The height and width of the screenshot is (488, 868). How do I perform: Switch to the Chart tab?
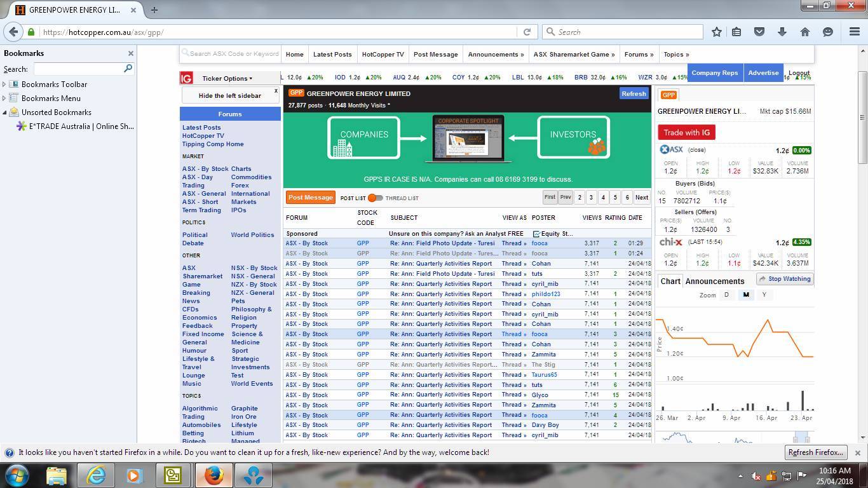click(670, 281)
